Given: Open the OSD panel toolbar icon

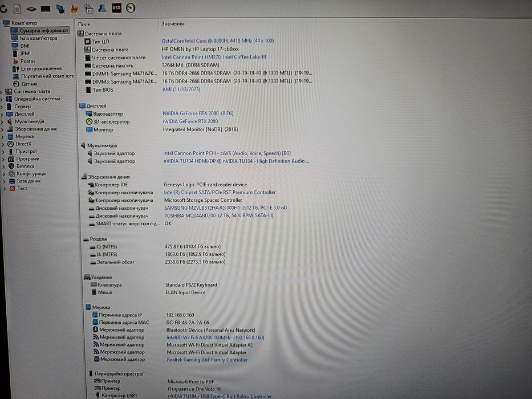Looking at the screenshot, I should click(116, 8).
